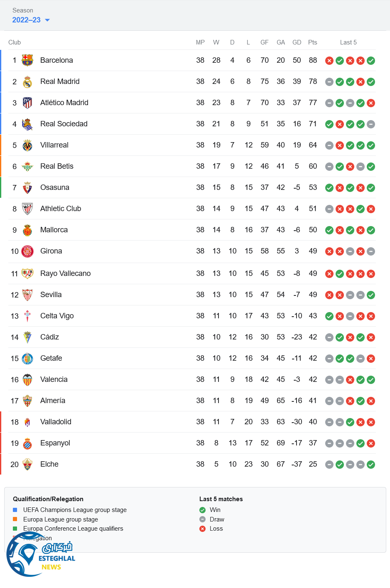390x588 pixels.
Task: Click the Atlético Madrid club crest
Action: click(x=27, y=103)
